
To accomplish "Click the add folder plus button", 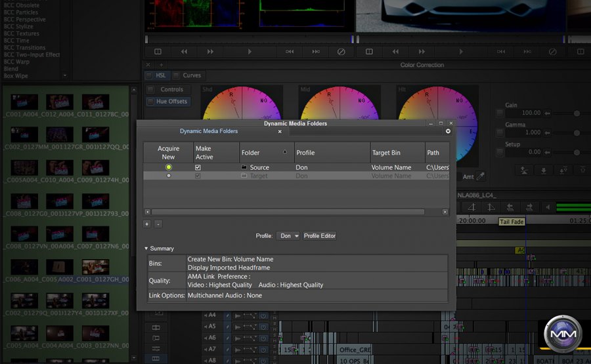I will point(147,224).
